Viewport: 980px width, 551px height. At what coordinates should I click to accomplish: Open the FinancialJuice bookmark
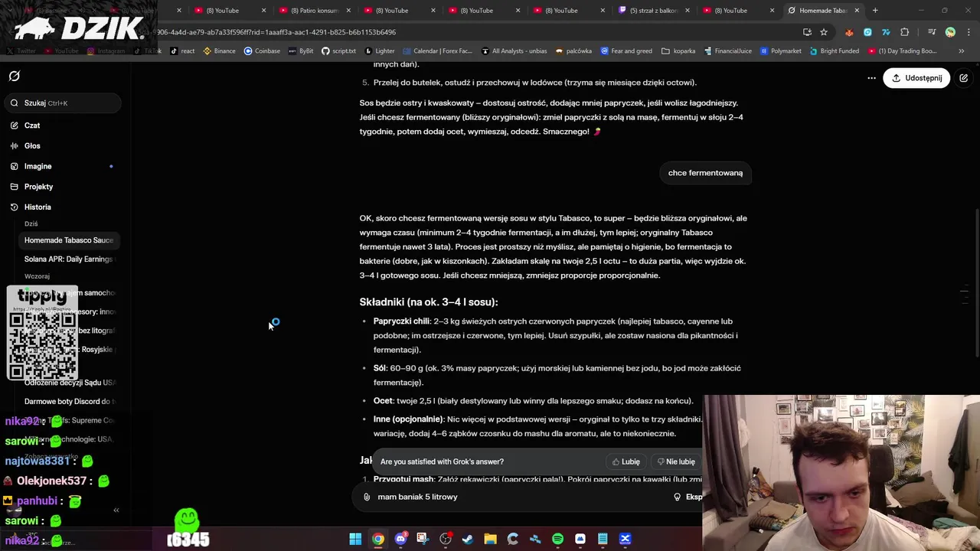(x=727, y=51)
